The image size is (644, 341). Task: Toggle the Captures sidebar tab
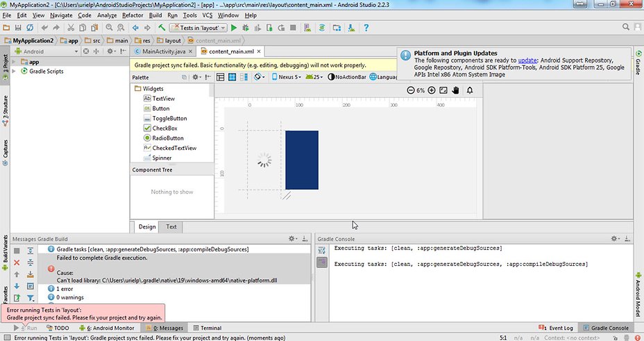[x=6, y=152]
